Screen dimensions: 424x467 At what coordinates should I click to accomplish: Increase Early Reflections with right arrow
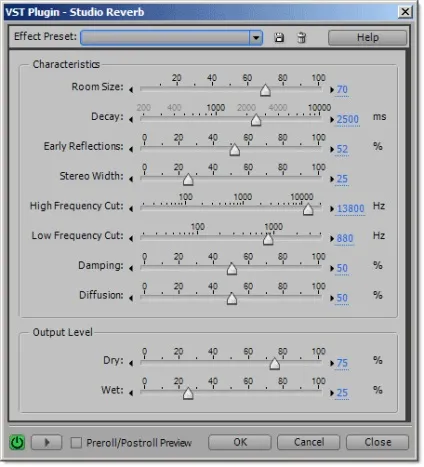click(332, 149)
